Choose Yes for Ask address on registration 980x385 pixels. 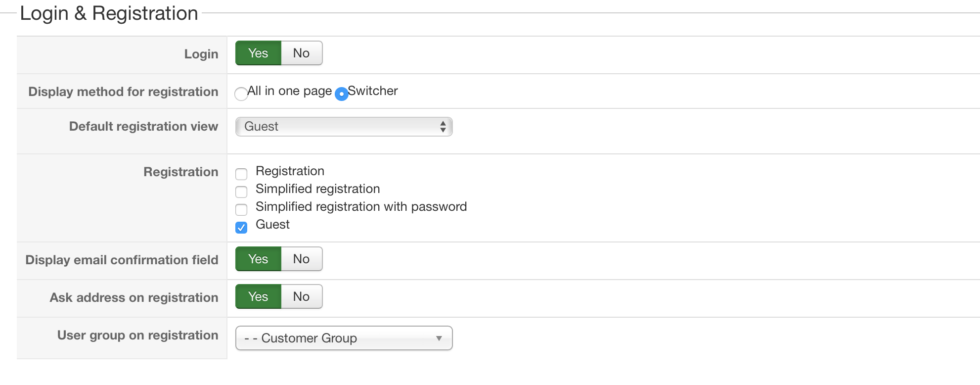pos(258,297)
